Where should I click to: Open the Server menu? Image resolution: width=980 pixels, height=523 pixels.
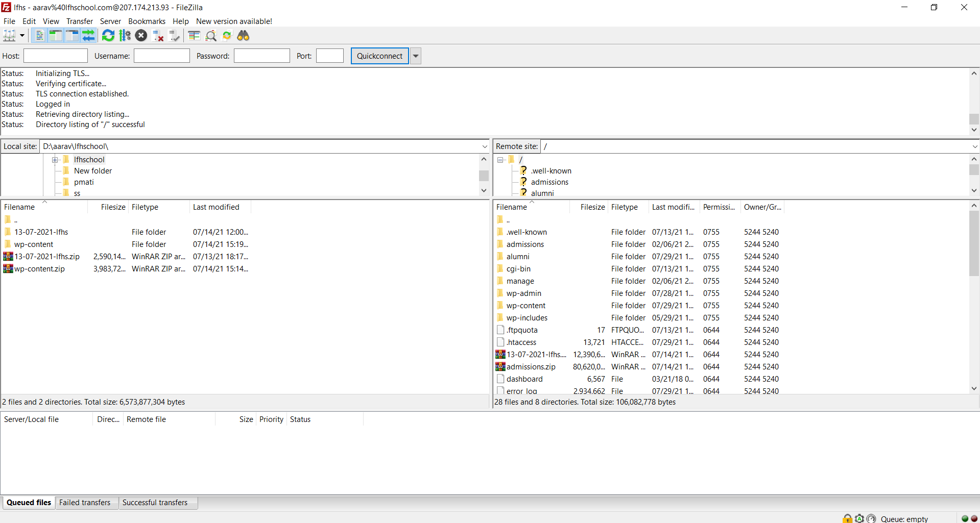[x=110, y=21]
